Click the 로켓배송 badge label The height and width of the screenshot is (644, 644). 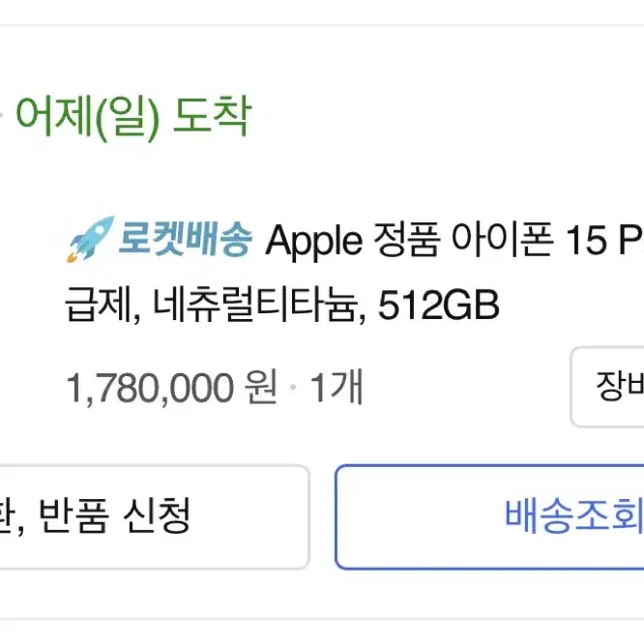[x=185, y=239]
